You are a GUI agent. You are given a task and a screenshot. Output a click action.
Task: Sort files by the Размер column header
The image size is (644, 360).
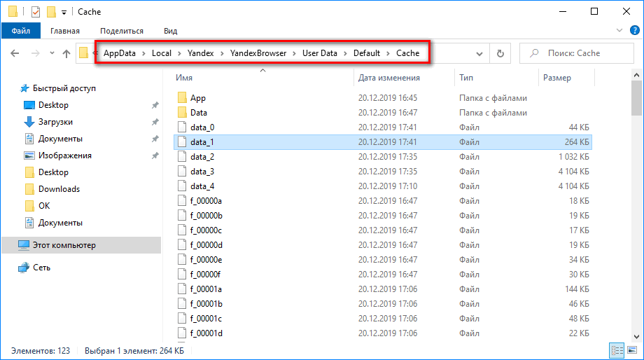556,78
